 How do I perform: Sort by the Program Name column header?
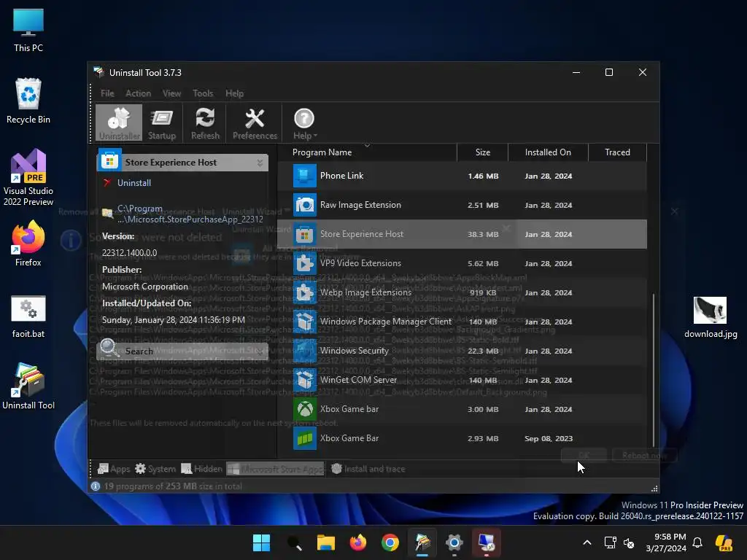pyautogui.click(x=322, y=152)
